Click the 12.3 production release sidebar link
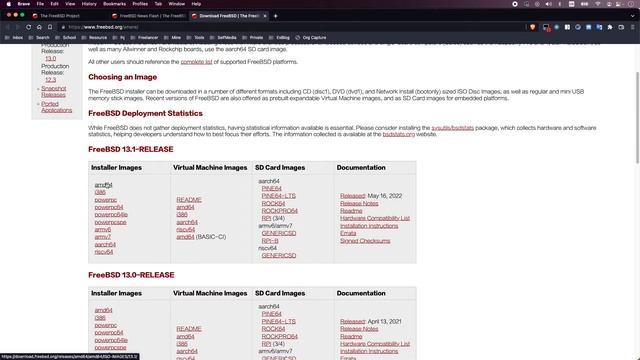This screenshot has height=360, width=640. [x=51, y=80]
